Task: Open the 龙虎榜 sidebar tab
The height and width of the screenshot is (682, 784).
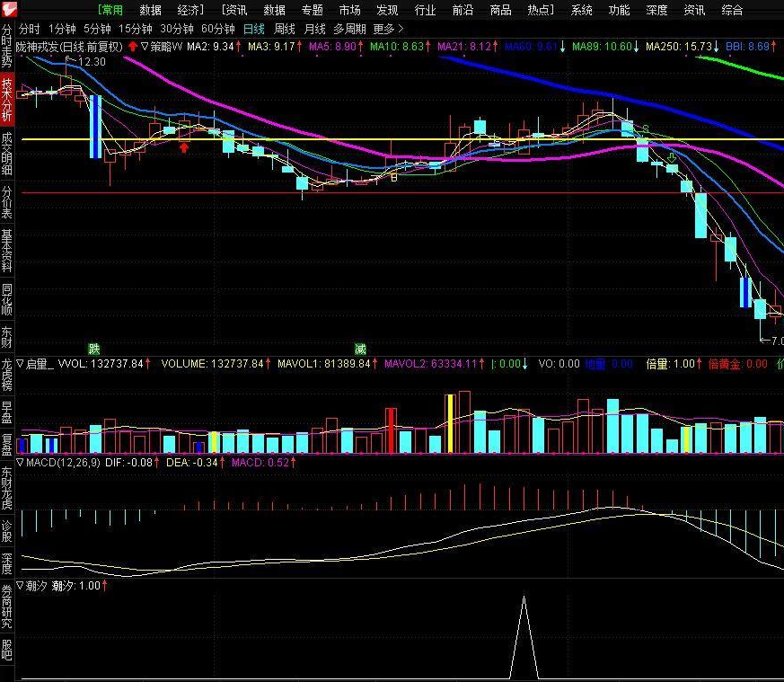Action: coord(7,375)
